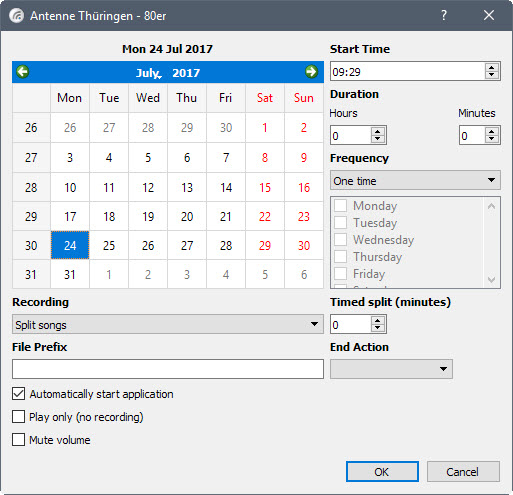Click the Cancel button
This screenshot has width=513, height=495.
(x=463, y=472)
